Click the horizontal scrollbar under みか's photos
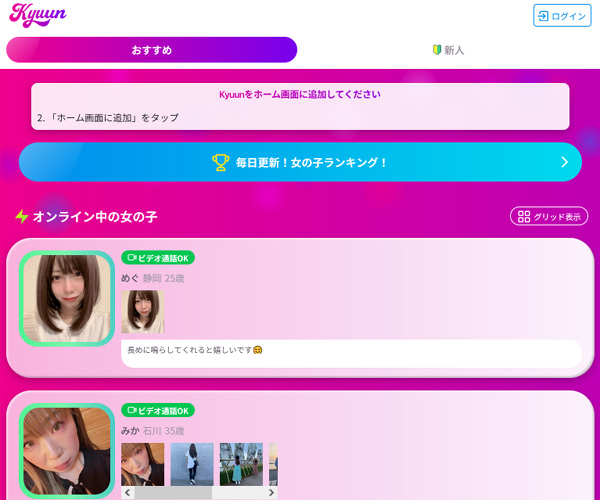600x500 pixels. [200, 493]
